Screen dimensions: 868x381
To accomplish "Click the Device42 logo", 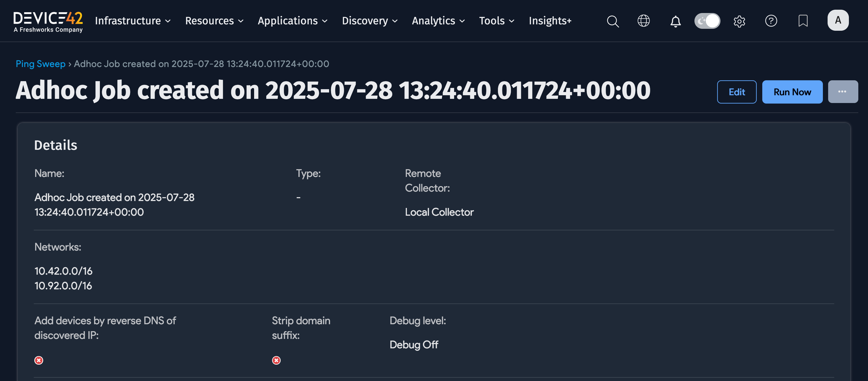I will tap(48, 22).
